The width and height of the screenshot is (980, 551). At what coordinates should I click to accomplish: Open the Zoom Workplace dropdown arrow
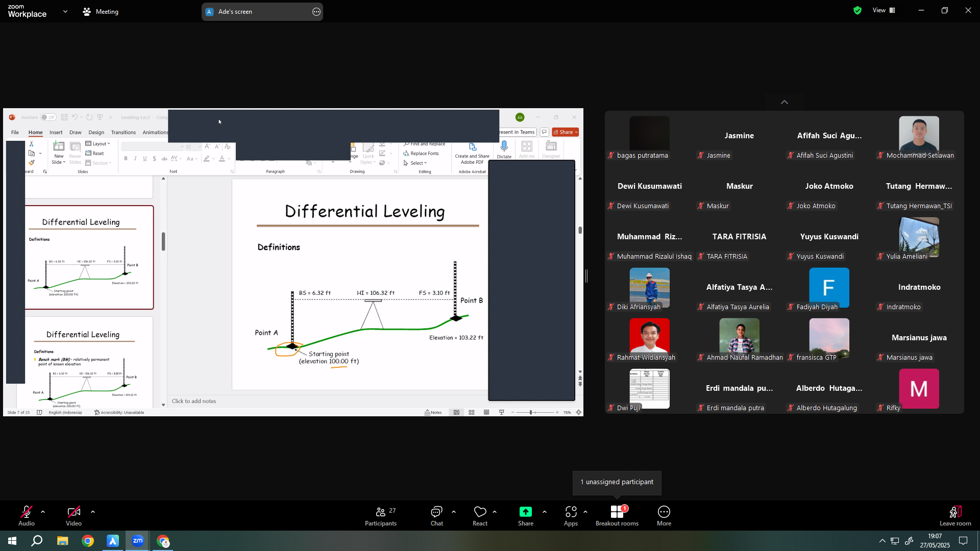(x=65, y=11)
